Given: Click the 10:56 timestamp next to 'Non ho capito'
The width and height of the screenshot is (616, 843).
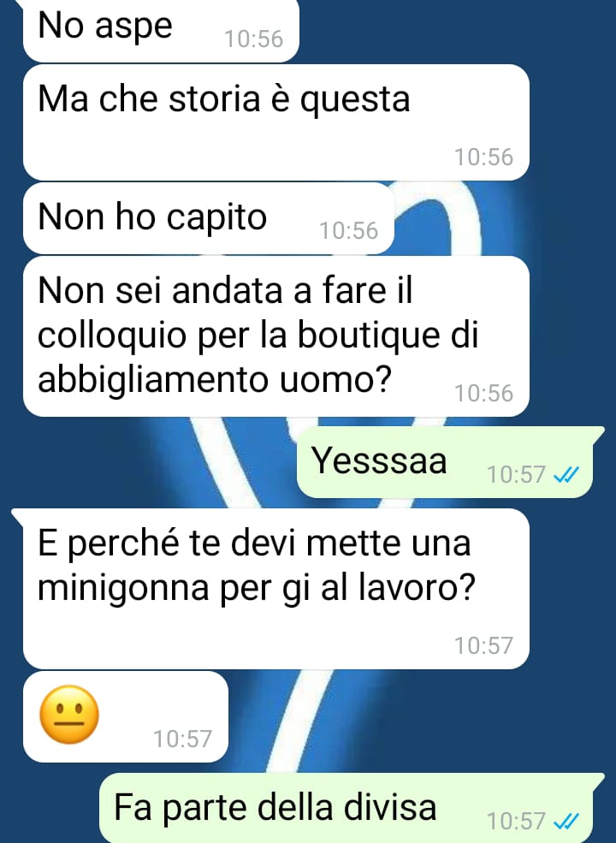Looking at the screenshot, I should [x=349, y=230].
